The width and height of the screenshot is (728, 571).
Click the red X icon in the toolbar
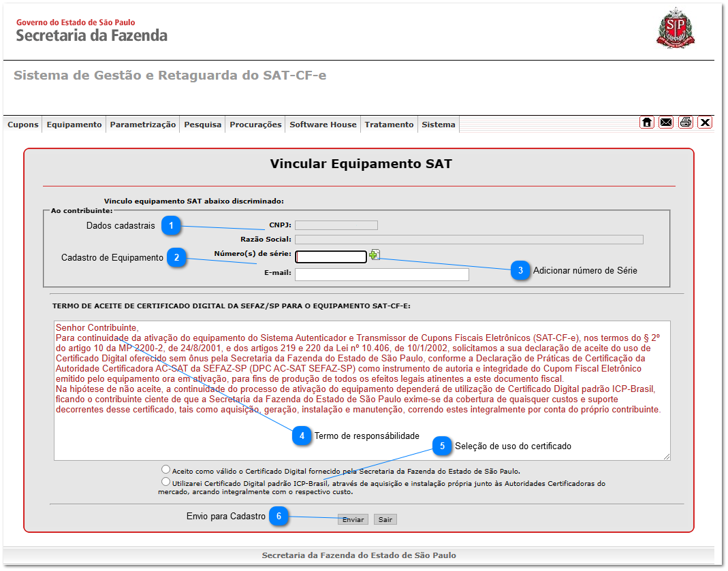(x=705, y=123)
